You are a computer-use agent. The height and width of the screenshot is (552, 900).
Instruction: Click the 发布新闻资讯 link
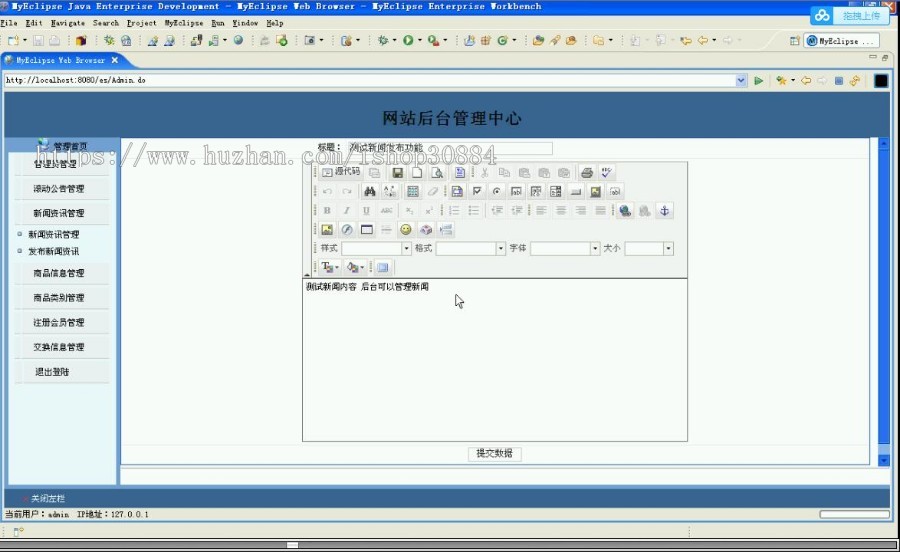coord(53,251)
